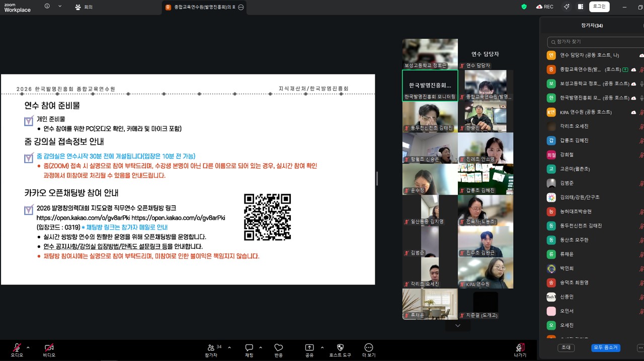Click the 나가기 leave meeting icon

click(x=520, y=348)
